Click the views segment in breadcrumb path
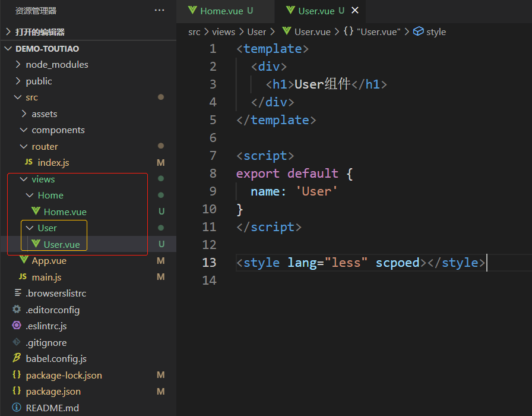This screenshot has width=532, height=416. (x=224, y=31)
